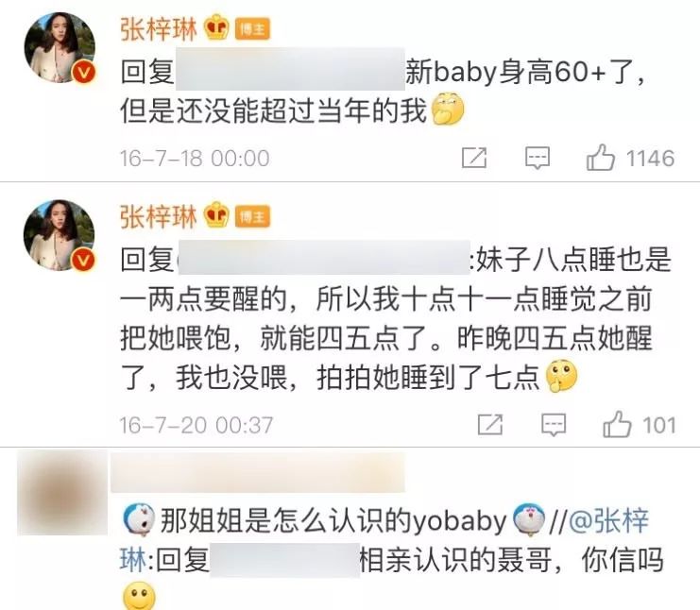Like the comment with 101 likes
The image size is (700, 610).
(x=617, y=424)
